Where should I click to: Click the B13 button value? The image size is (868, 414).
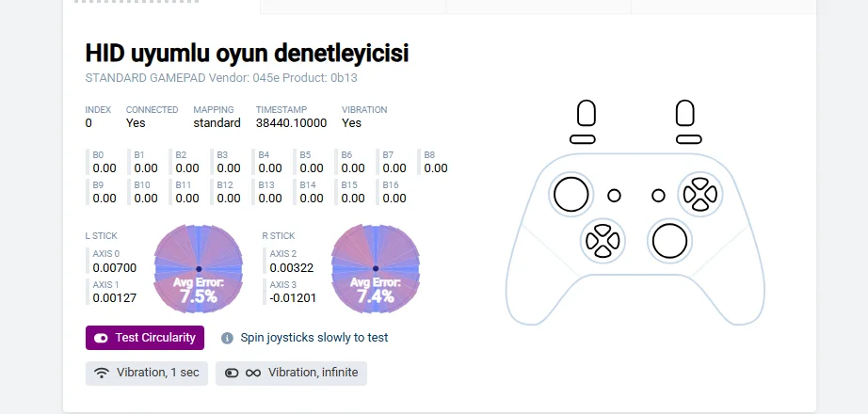coord(270,199)
